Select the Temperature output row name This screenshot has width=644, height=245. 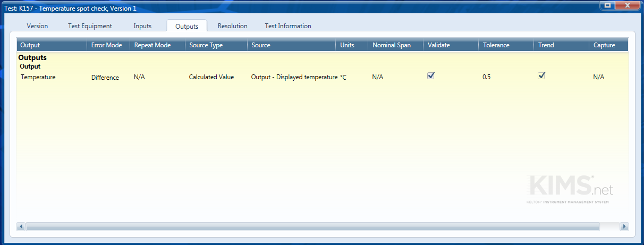[x=38, y=77]
